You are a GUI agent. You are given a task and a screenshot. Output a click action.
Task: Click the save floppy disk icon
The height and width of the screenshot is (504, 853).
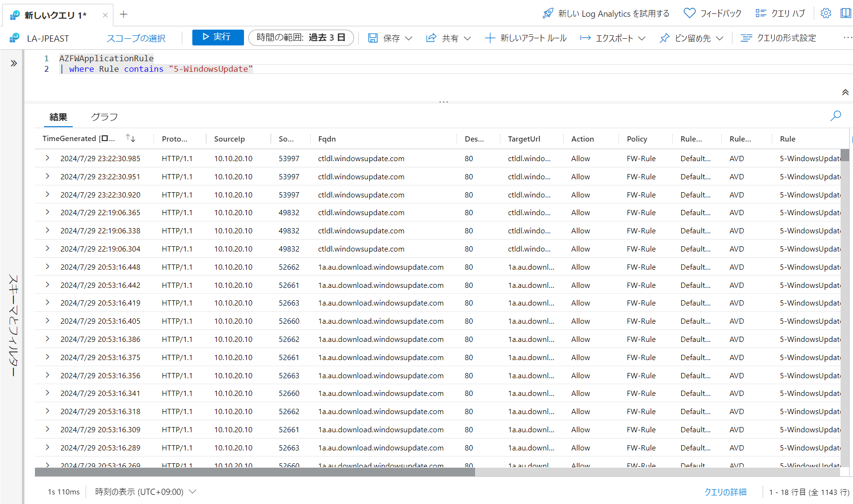click(x=373, y=38)
